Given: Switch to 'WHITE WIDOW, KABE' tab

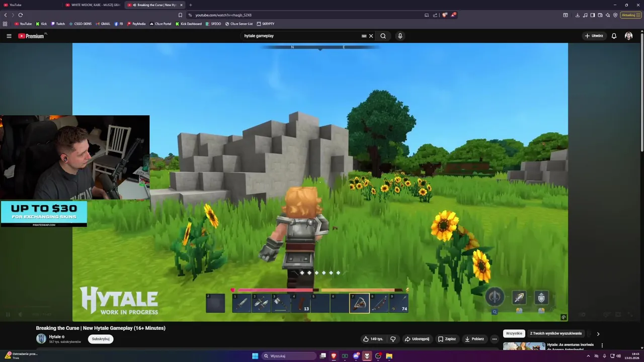Looking at the screenshot, I should [x=93, y=5].
